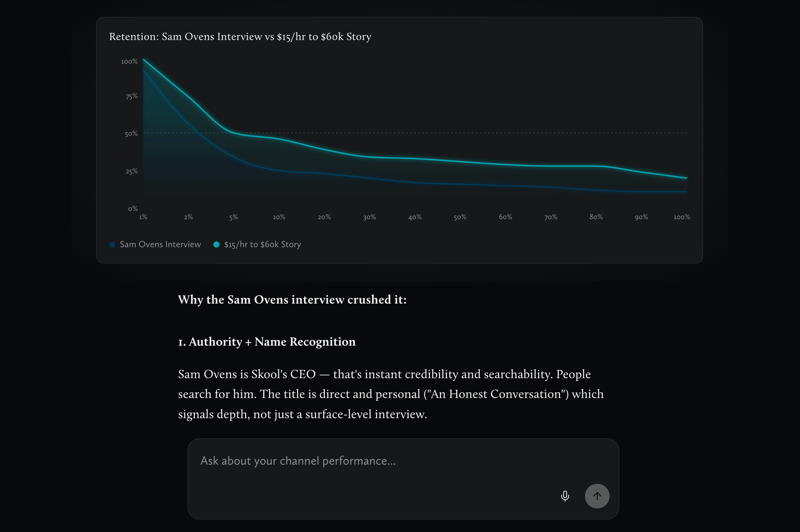Click the 50% x-axis tick label
Screen dimensions: 800x532
tap(460, 217)
